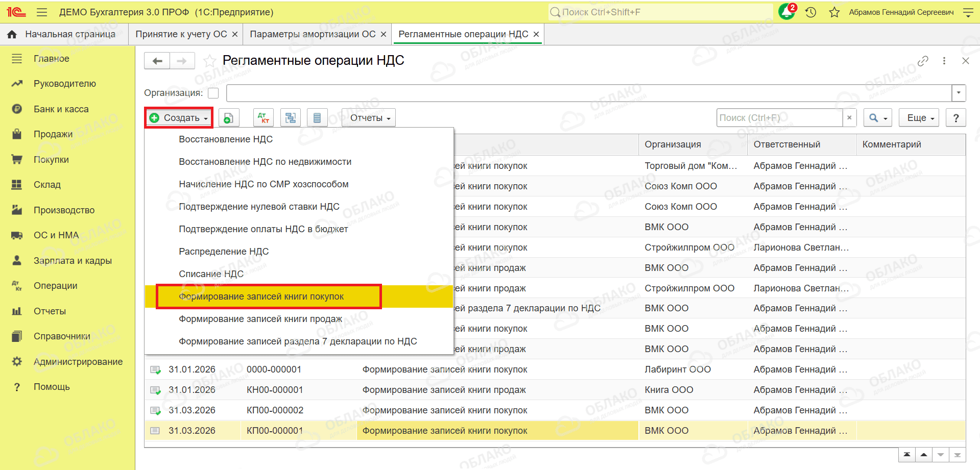Select document number КН00-000001

[x=275, y=390]
